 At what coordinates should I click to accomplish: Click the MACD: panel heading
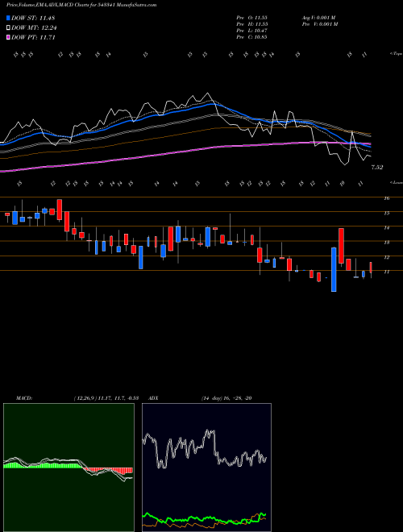[23, 398]
